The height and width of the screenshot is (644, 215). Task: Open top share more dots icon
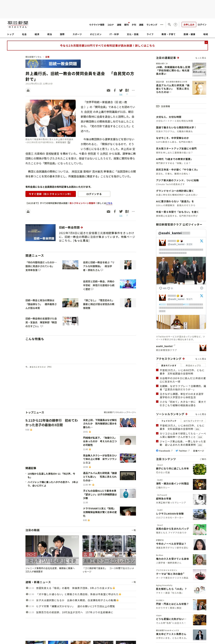[x=133, y=90]
